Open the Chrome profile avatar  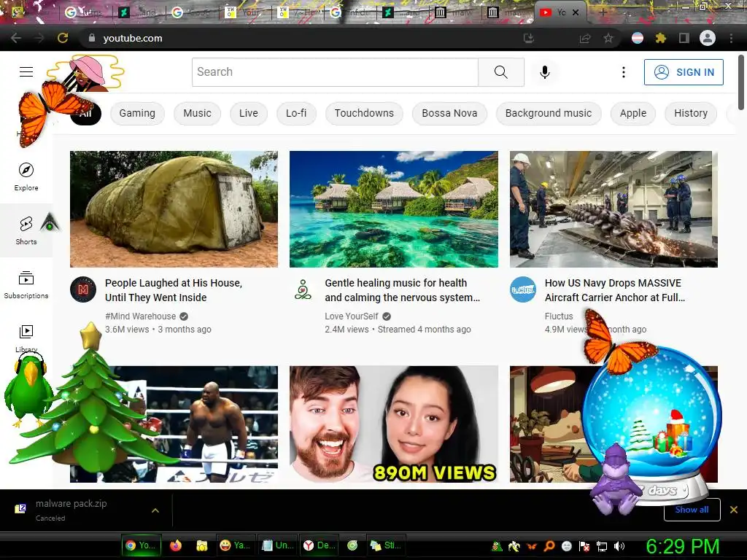pos(708,38)
